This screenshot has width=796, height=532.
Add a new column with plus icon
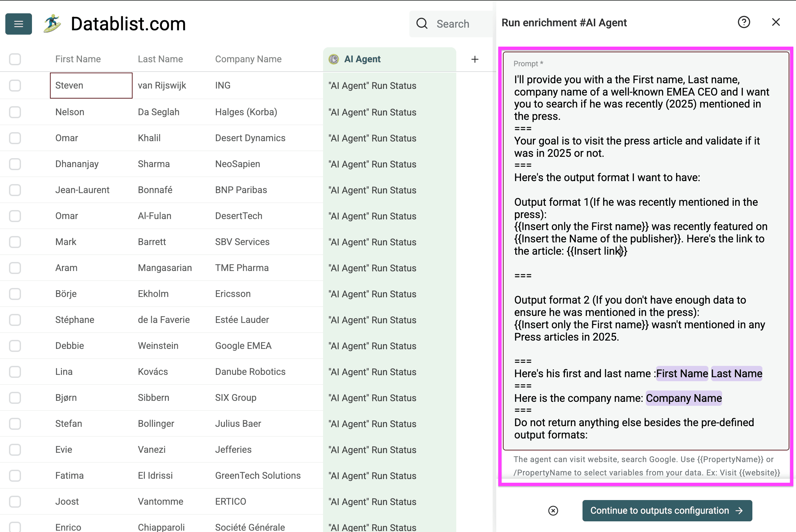475,59
